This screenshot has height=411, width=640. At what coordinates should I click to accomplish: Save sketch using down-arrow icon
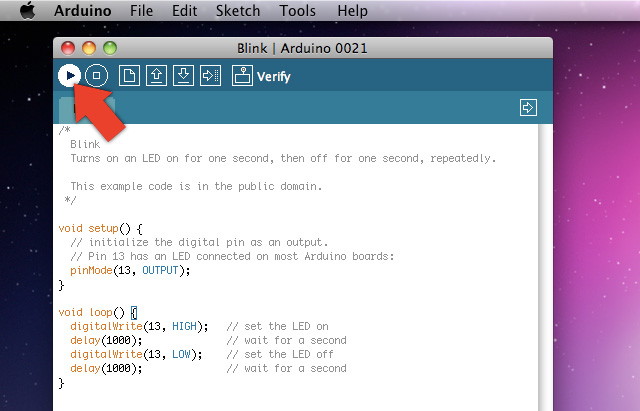click(183, 75)
